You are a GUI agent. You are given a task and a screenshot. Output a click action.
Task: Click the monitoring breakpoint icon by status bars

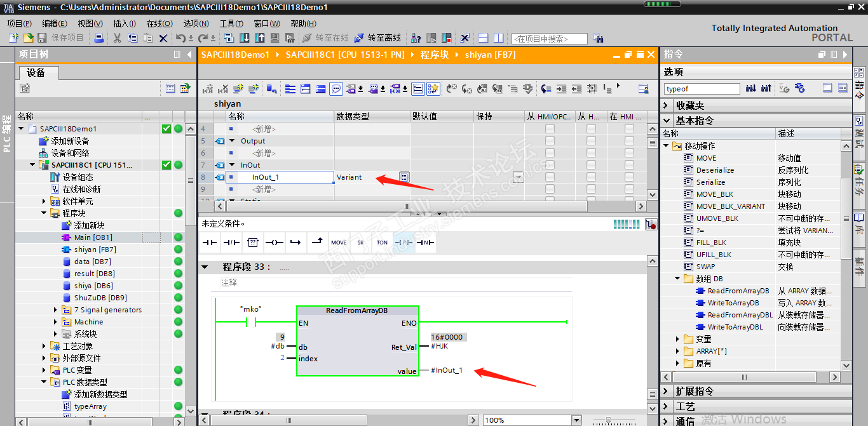click(650, 223)
